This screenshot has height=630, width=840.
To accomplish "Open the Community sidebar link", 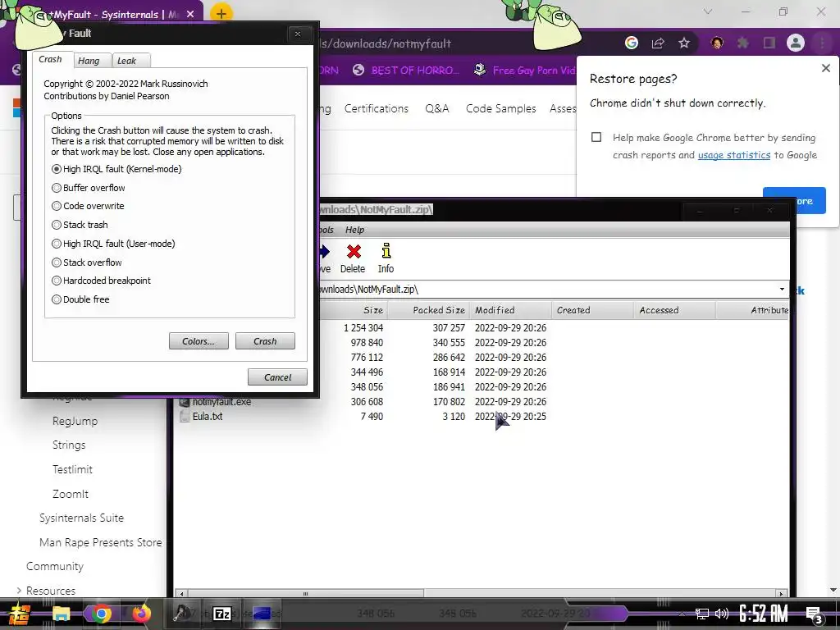I will (x=55, y=566).
